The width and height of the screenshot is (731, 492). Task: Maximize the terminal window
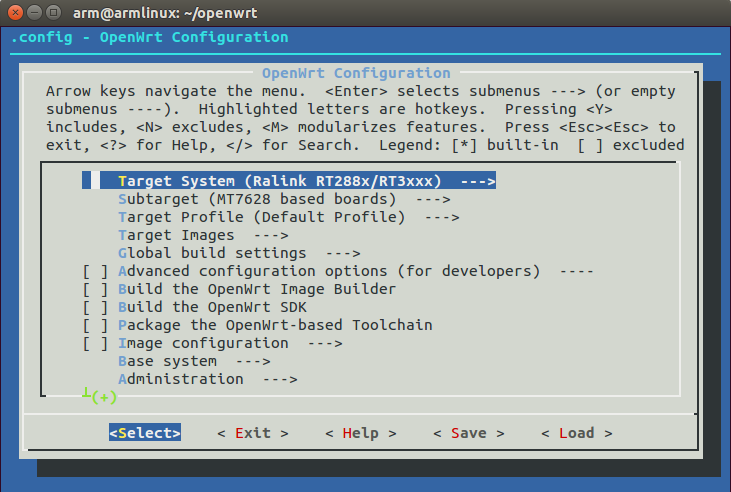coord(54,13)
